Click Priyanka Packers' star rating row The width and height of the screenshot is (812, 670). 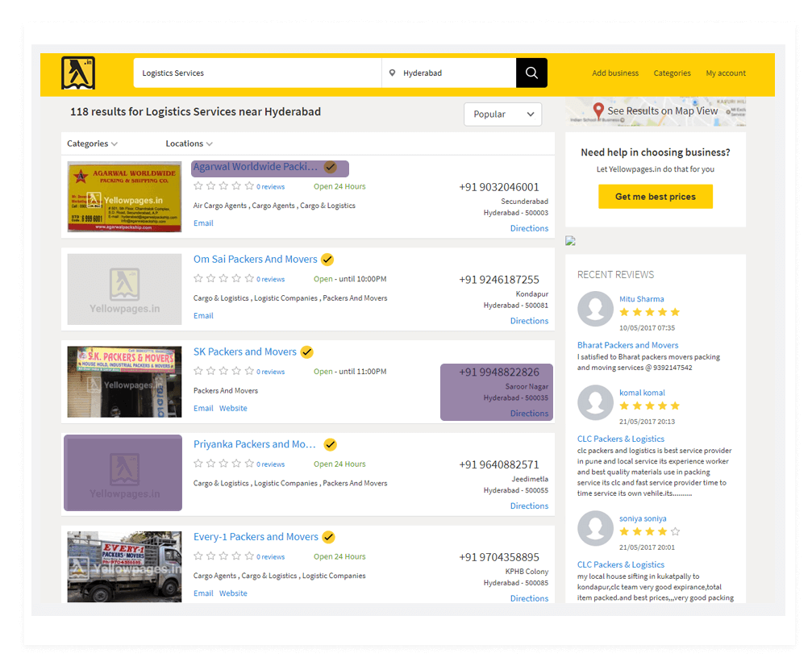click(223, 464)
